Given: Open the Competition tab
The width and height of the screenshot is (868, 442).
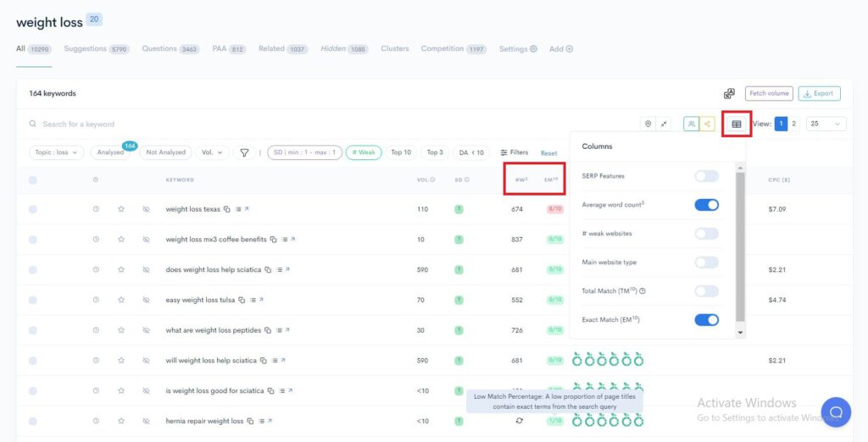Looking at the screenshot, I should click(x=453, y=48).
